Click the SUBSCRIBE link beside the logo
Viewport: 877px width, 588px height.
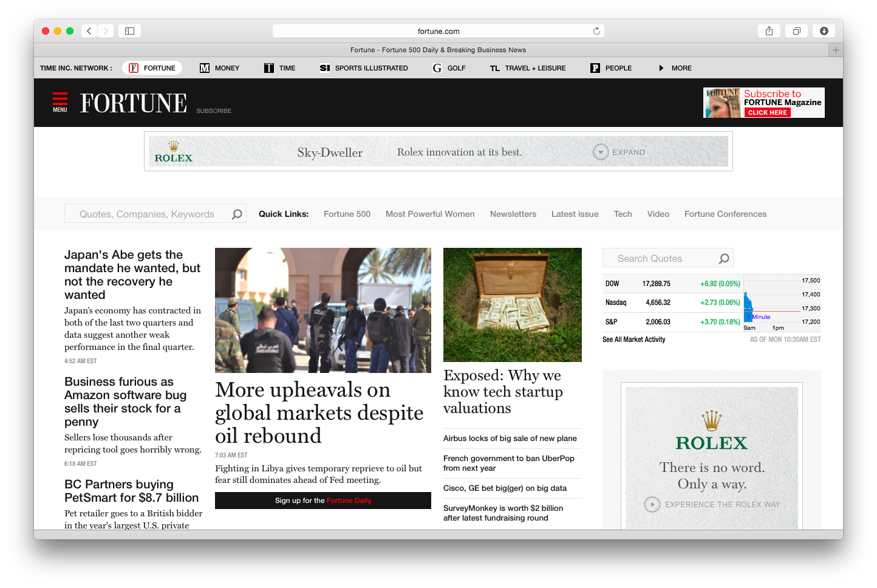214,111
